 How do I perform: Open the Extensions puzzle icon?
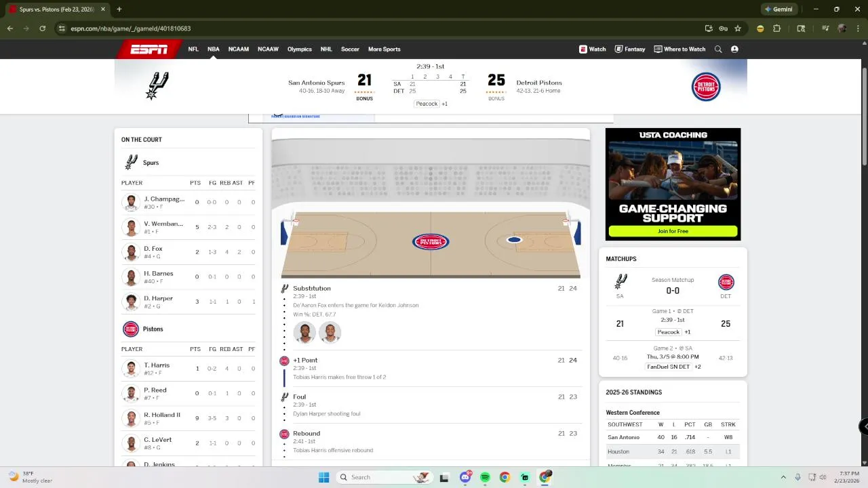[777, 28]
